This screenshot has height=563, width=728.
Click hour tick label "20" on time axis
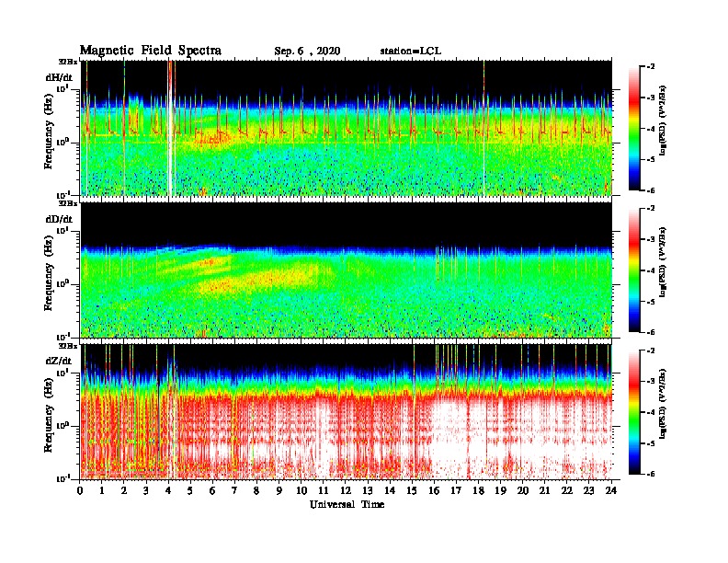523,491
